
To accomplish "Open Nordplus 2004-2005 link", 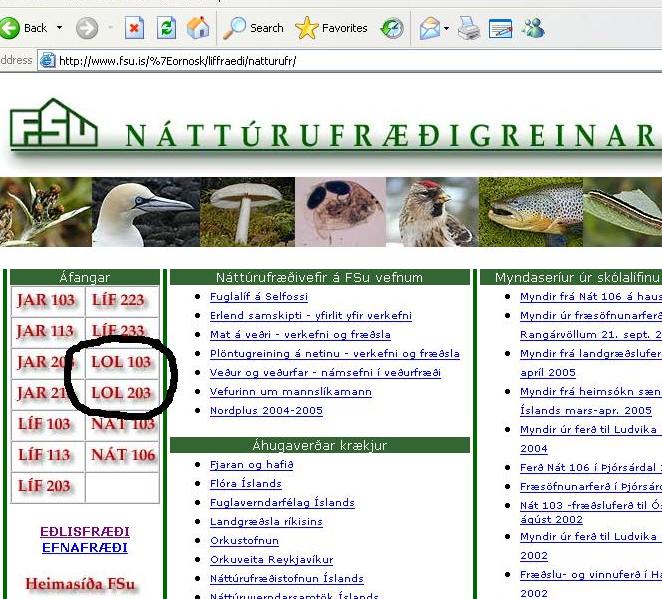I will click(x=266, y=411).
